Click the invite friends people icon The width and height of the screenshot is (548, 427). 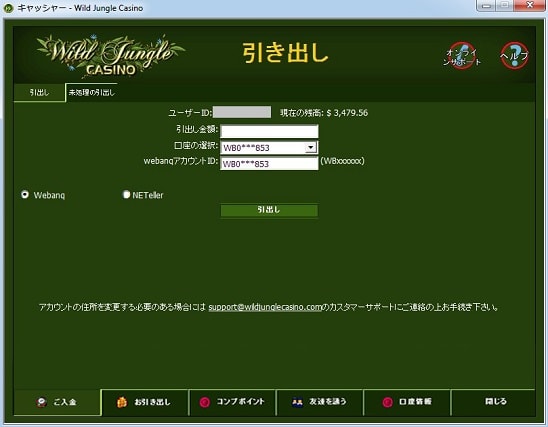pyautogui.click(x=297, y=402)
